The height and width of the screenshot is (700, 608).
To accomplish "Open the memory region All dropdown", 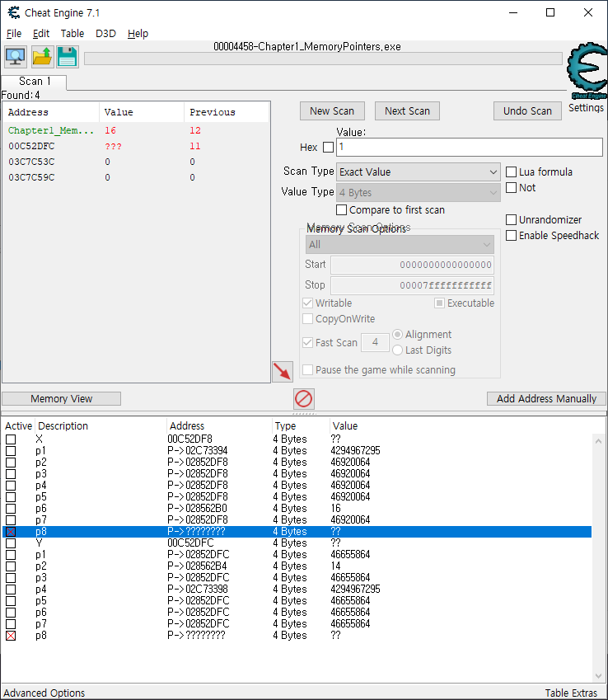I will click(400, 245).
